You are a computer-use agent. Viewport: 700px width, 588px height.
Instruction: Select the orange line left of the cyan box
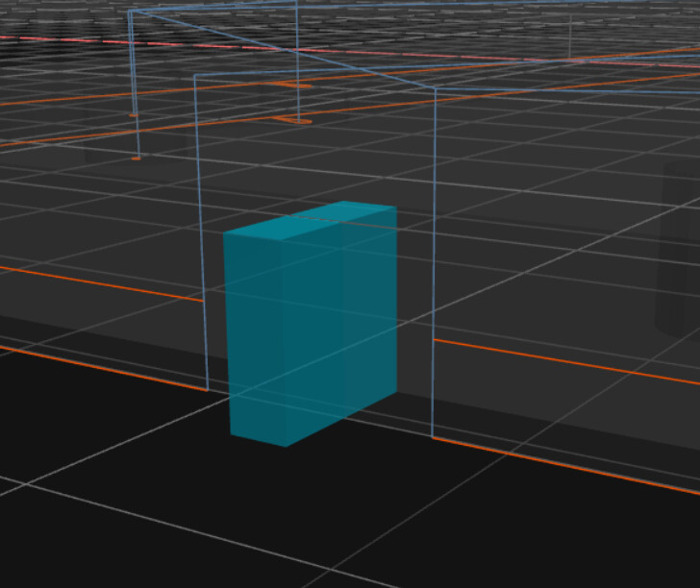tap(96, 281)
